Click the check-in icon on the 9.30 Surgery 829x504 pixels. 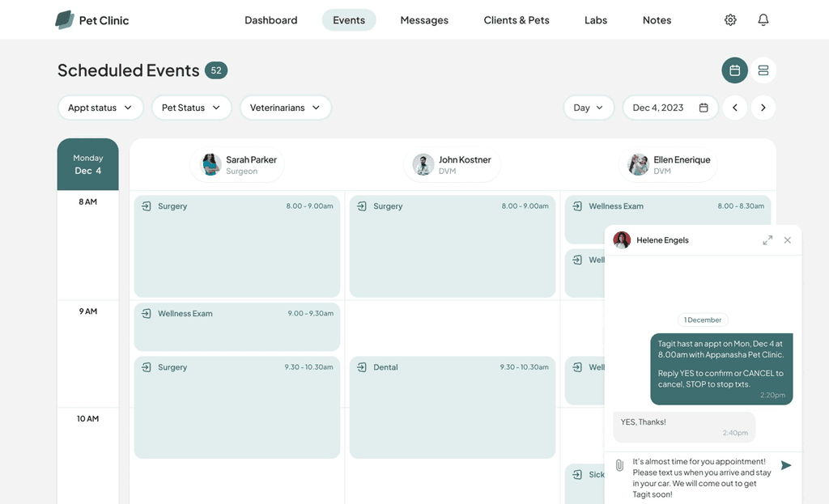147,367
